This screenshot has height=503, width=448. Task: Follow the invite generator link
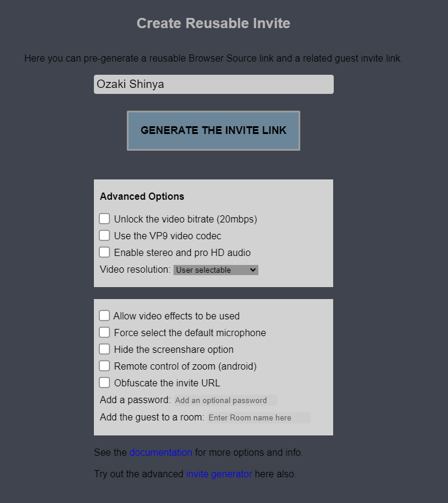pos(219,474)
